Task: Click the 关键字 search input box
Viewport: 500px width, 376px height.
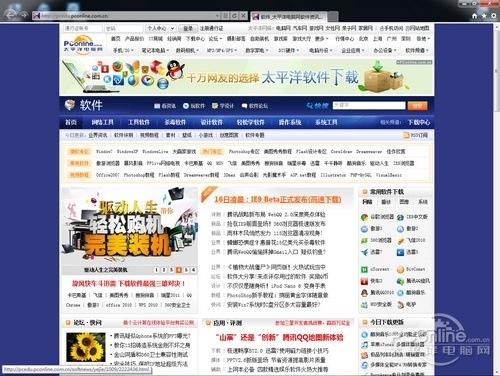Action: tap(369, 105)
